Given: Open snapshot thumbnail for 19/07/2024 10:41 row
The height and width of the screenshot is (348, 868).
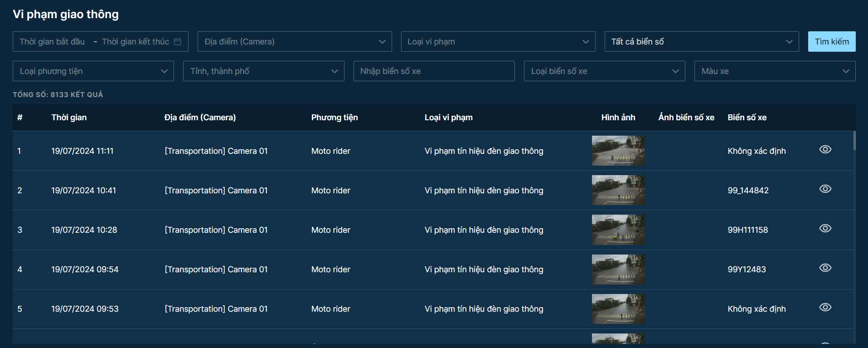Looking at the screenshot, I should 618,190.
